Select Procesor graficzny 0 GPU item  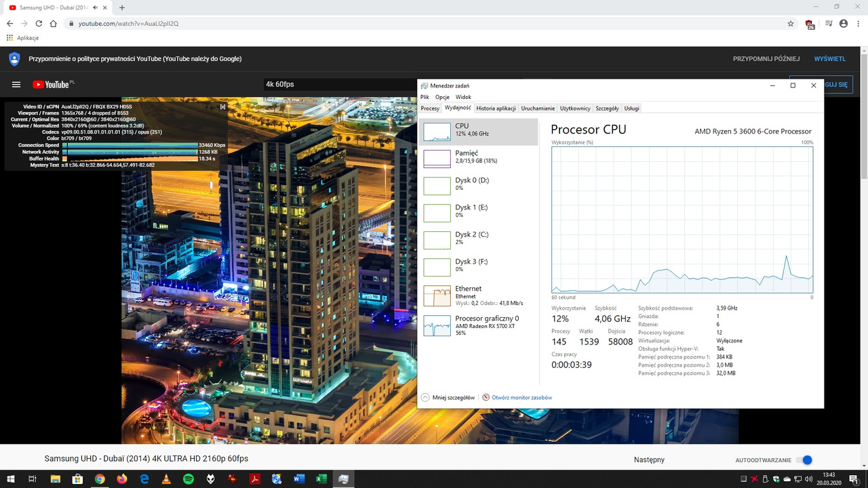[479, 325]
